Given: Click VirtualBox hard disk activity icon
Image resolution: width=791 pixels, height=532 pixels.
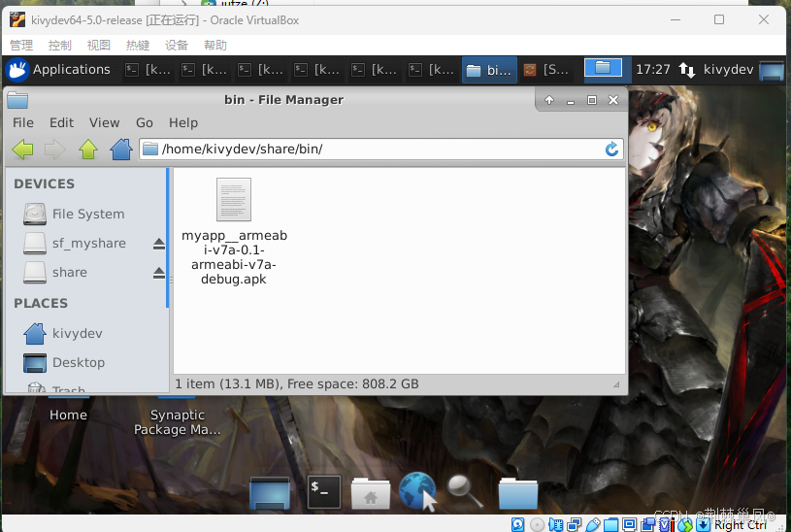Looking at the screenshot, I should [x=517, y=525].
